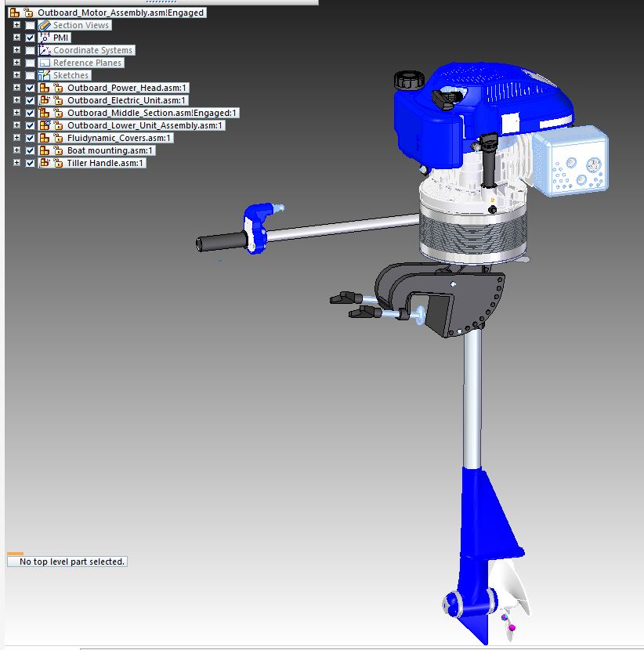Click the Section Views icon in tree
The height and width of the screenshot is (650, 644).
(45, 25)
